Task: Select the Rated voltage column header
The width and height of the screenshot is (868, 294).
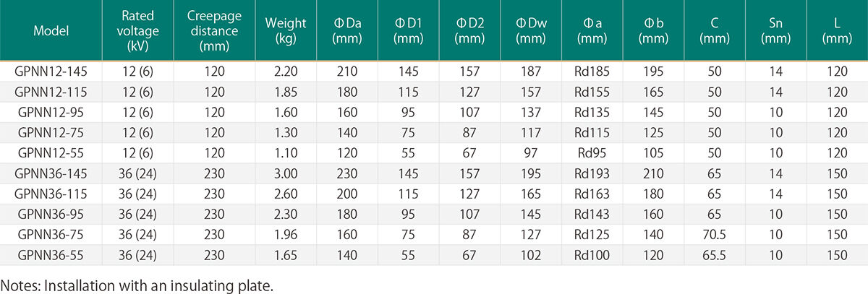Action: click(x=137, y=31)
